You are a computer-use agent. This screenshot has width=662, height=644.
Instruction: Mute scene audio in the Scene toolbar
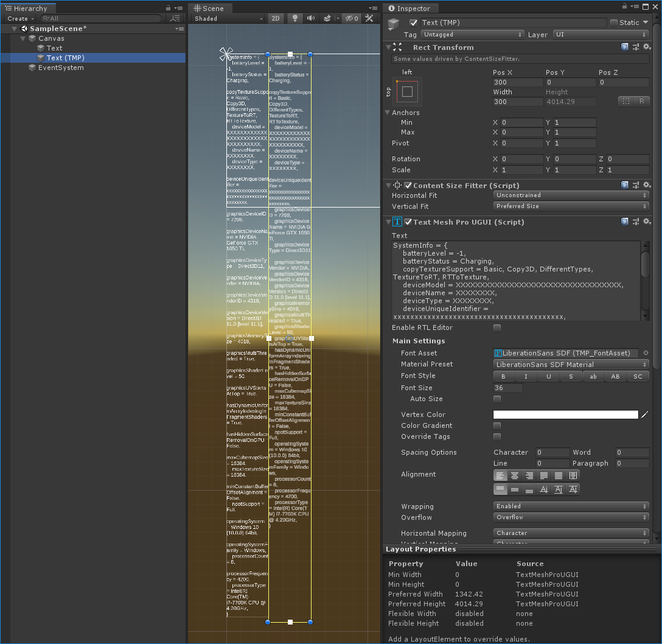(310, 18)
